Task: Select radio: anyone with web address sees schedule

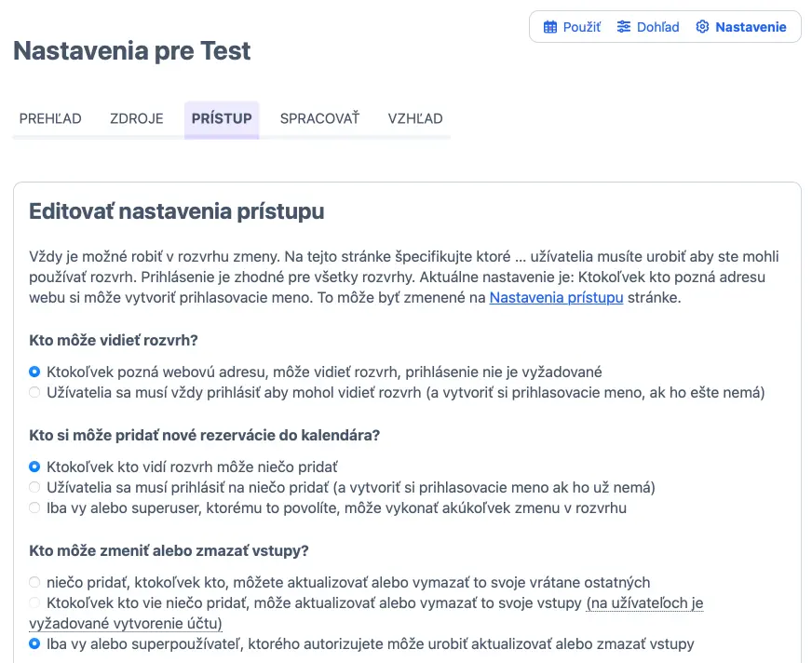Action: click(34, 372)
